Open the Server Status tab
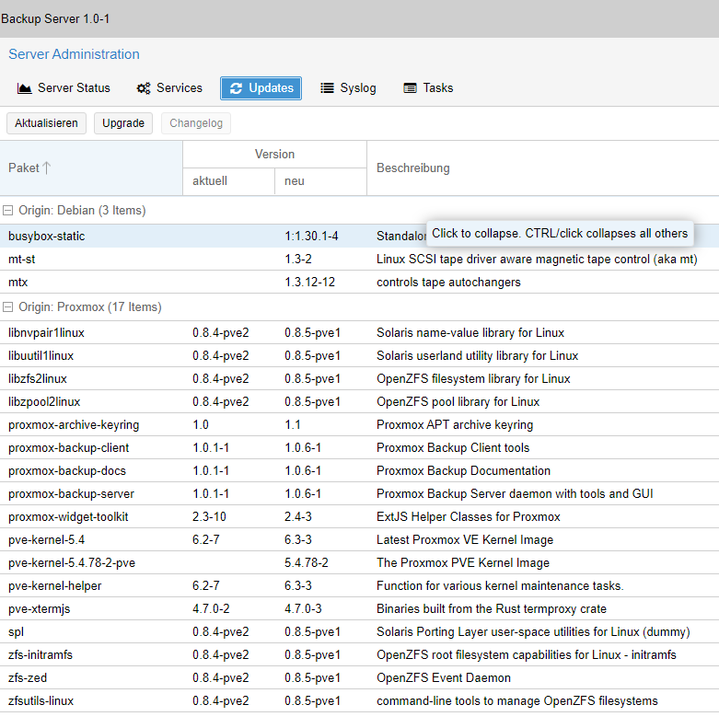 pyautogui.click(x=64, y=88)
